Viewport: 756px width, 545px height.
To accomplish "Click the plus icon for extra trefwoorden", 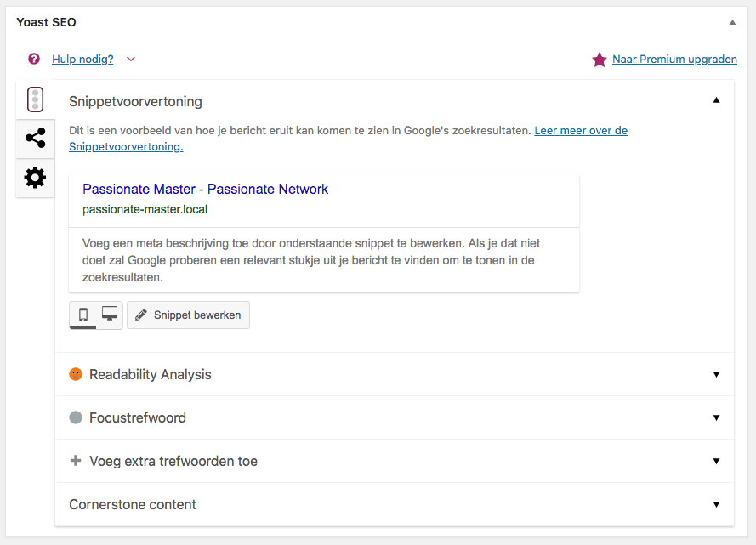I will click(76, 461).
